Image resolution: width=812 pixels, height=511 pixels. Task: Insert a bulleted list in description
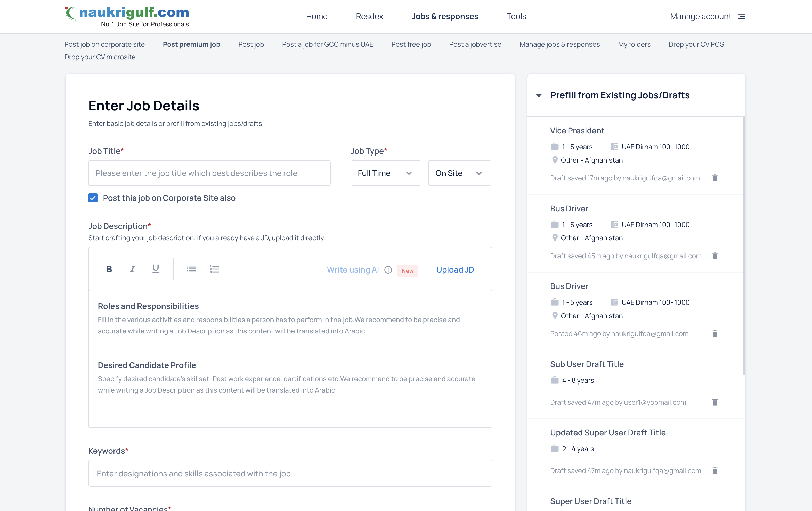(191, 269)
